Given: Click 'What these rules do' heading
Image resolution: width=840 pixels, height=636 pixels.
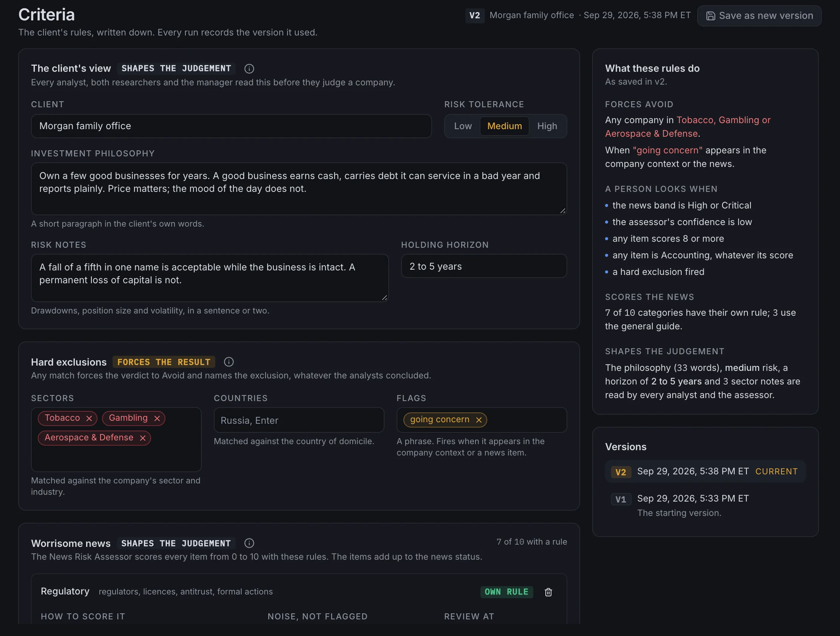Looking at the screenshot, I should tap(652, 68).
